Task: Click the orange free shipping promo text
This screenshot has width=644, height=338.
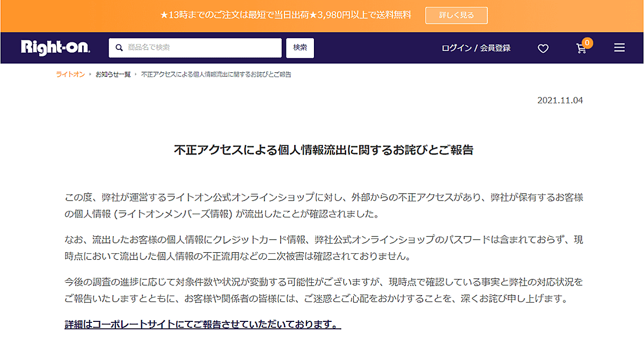Action: click(286, 16)
